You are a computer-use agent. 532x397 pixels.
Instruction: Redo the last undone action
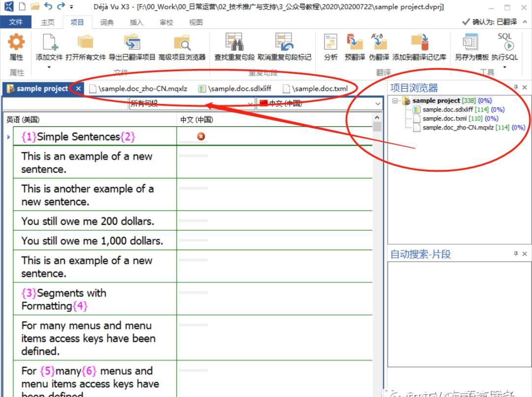[61, 6]
